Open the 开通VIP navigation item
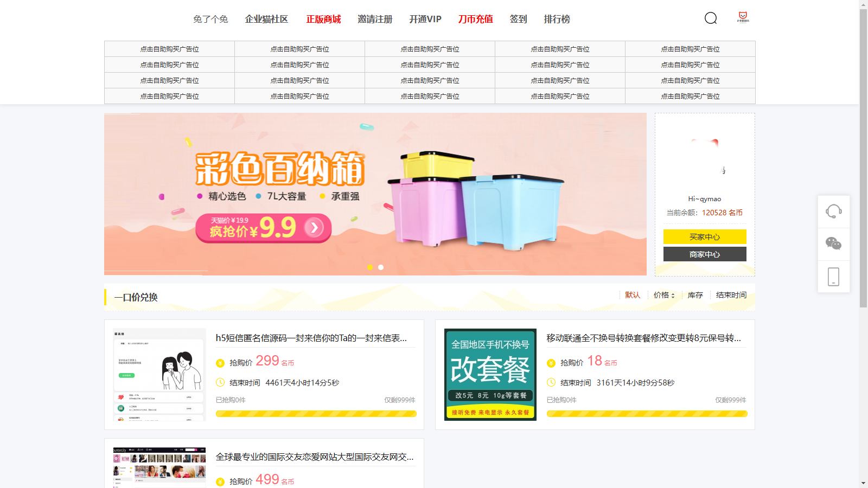 click(424, 19)
